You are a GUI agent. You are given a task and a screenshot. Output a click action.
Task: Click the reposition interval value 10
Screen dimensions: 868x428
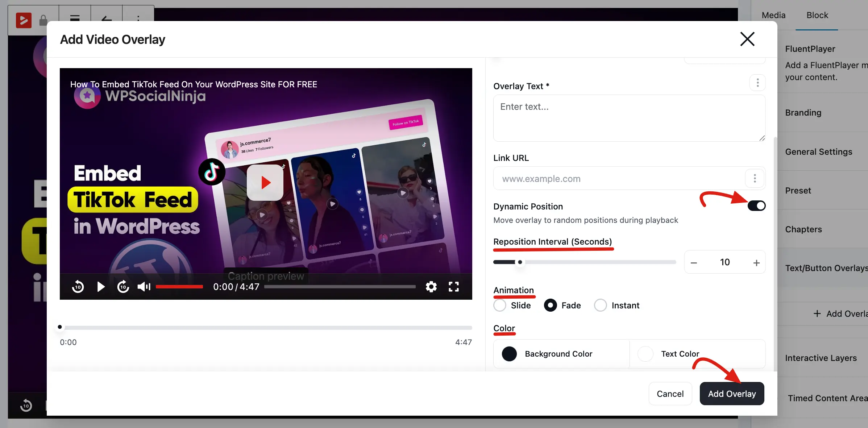click(725, 262)
